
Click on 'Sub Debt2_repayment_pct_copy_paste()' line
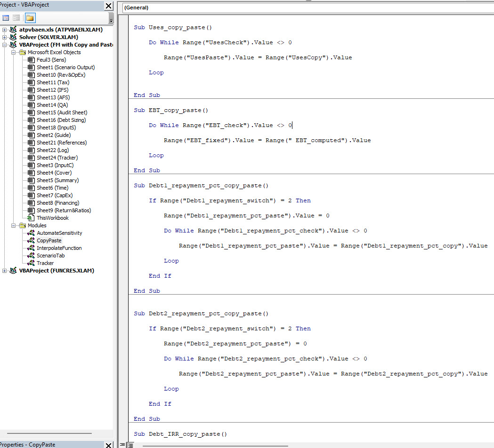(201, 313)
